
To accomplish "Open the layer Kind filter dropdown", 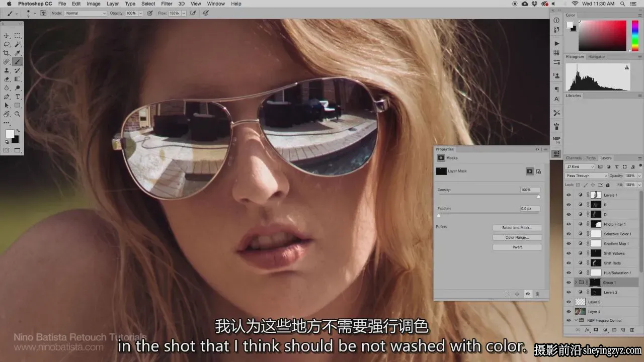I will click(x=580, y=167).
